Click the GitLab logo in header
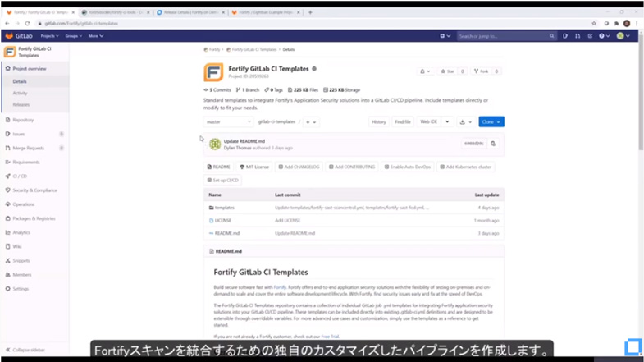This screenshot has width=644, height=362. [x=19, y=36]
